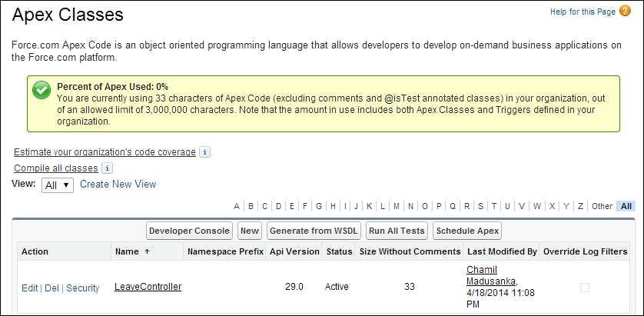
Task: Click Percent of Apex Used heading
Action: pyautogui.click(x=112, y=87)
